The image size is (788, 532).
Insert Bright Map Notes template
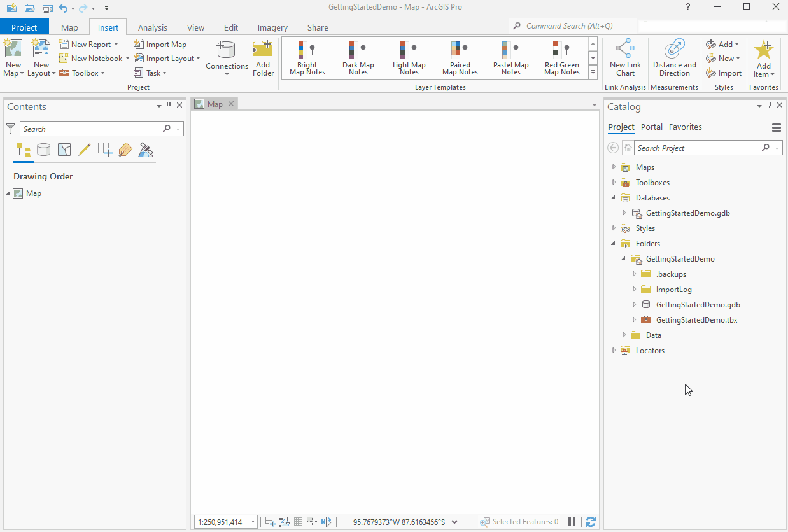307,59
